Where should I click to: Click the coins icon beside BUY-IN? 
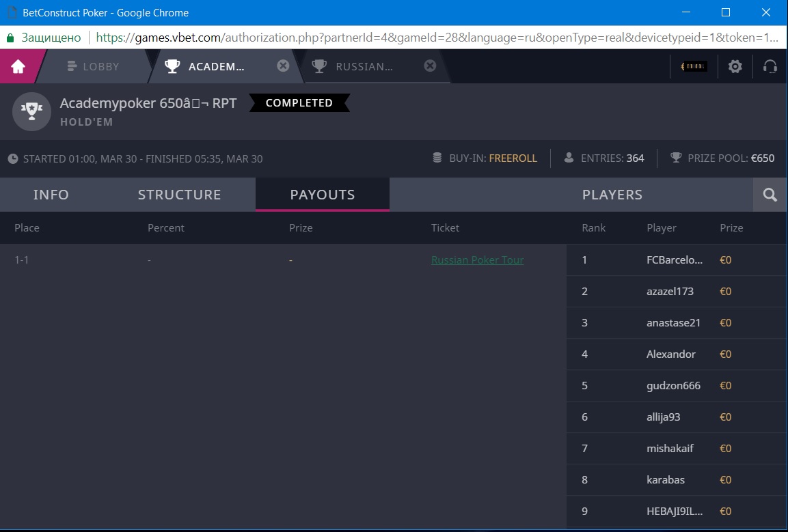click(437, 158)
